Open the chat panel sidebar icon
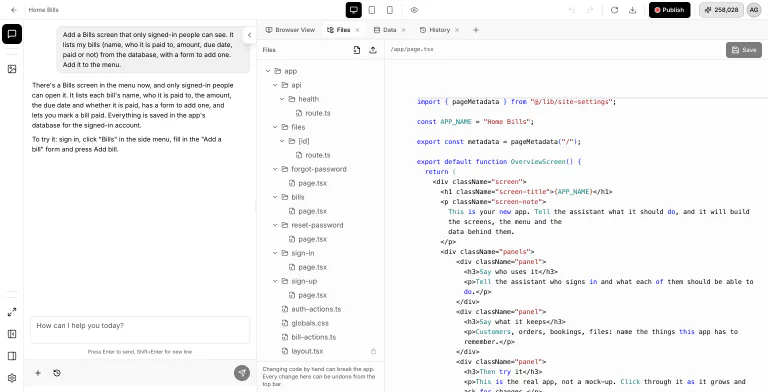This screenshot has height=392, width=768. tap(12, 34)
